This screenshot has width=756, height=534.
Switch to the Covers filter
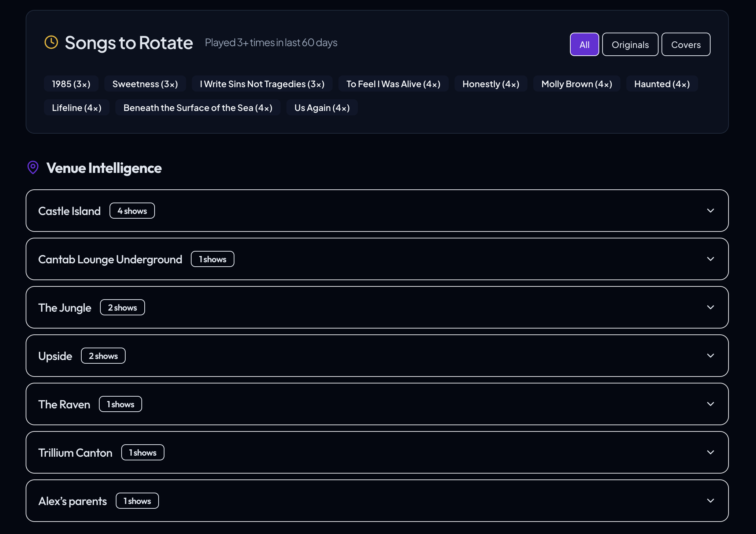(x=685, y=44)
